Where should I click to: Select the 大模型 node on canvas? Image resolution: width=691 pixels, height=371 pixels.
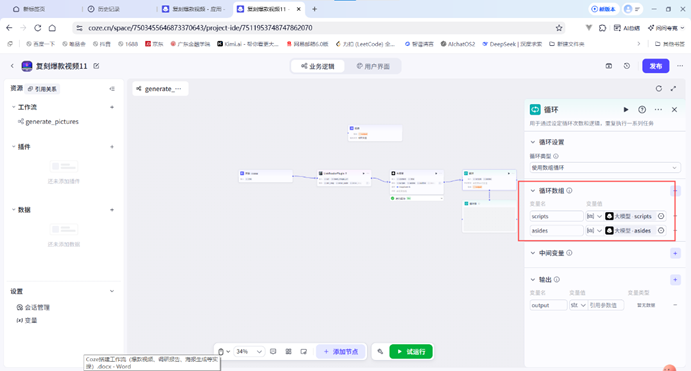(x=416, y=182)
